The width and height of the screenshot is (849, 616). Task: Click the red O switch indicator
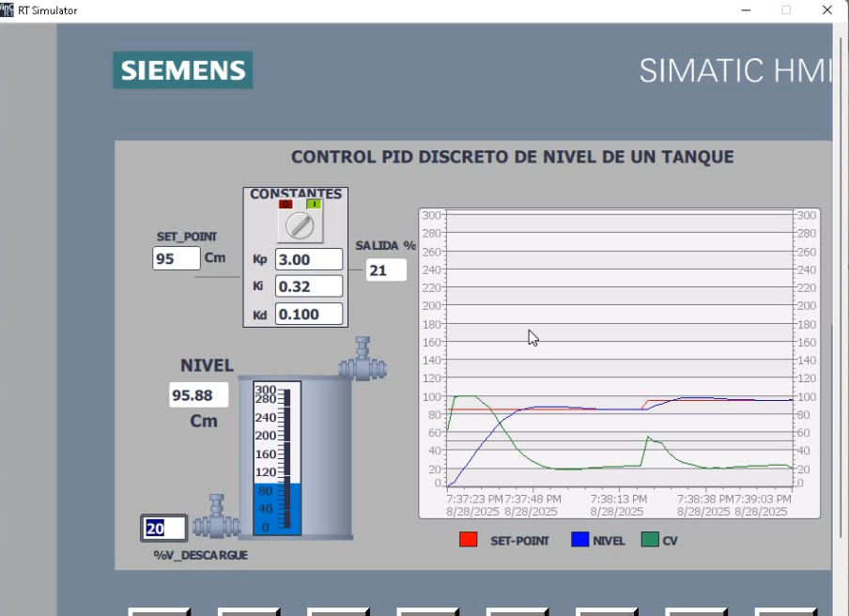[286, 204]
